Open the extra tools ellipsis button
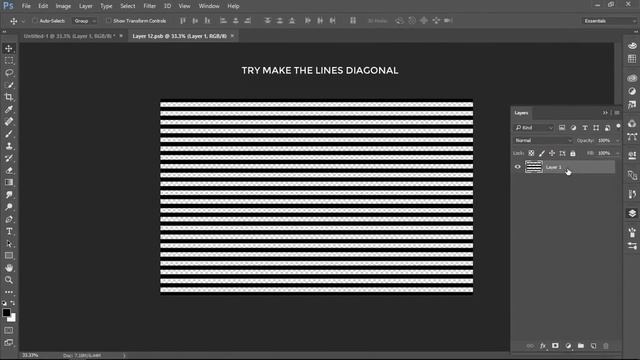This screenshot has height=360, width=640. click(x=9, y=292)
